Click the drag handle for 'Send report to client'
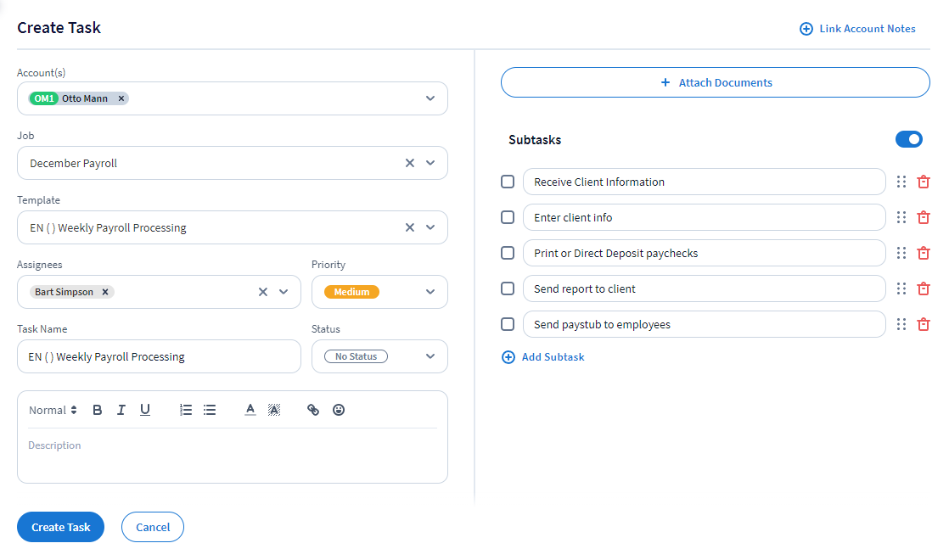Image resolution: width=949 pixels, height=560 pixels. 901,288
